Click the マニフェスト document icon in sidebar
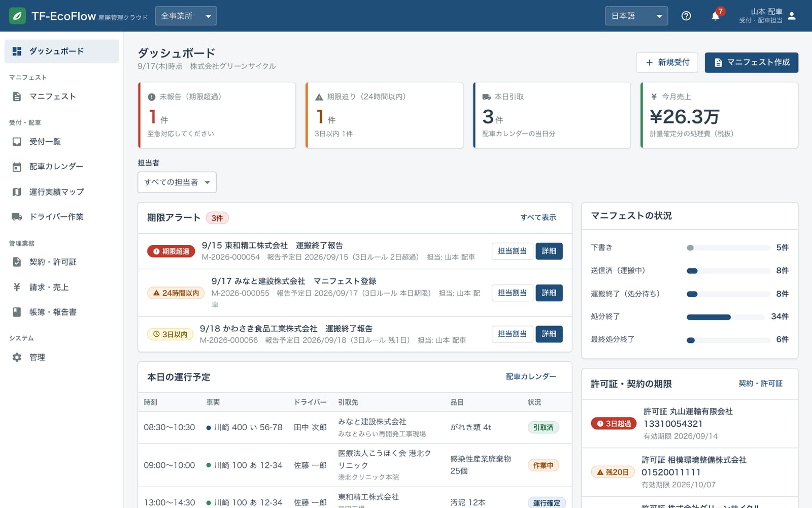 click(17, 97)
